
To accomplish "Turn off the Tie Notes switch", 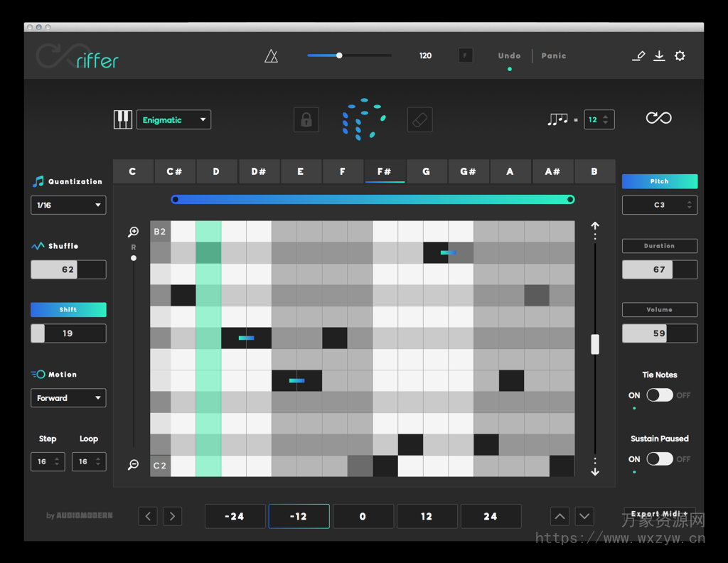I will pyautogui.click(x=660, y=395).
